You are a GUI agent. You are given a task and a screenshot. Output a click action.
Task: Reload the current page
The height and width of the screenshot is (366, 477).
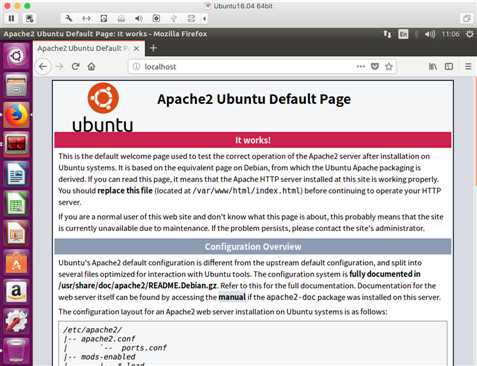pyautogui.click(x=76, y=67)
